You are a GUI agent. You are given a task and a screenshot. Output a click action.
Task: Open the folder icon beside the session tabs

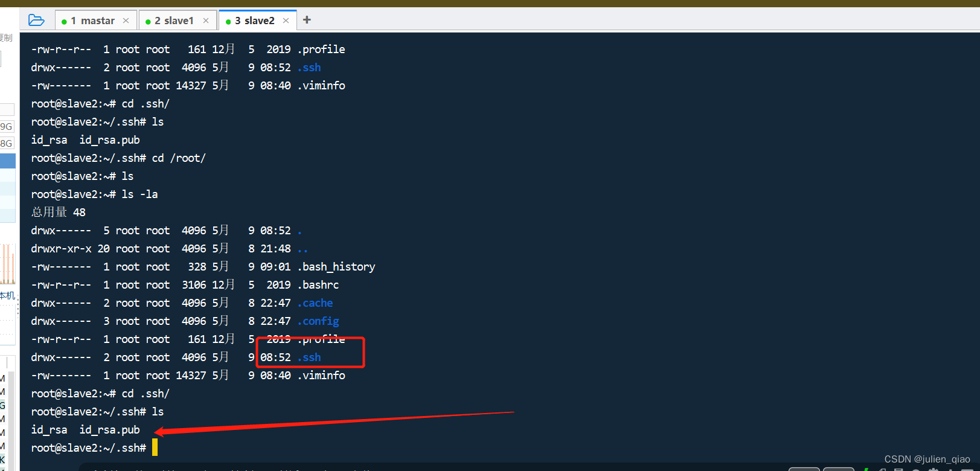[x=36, y=21]
